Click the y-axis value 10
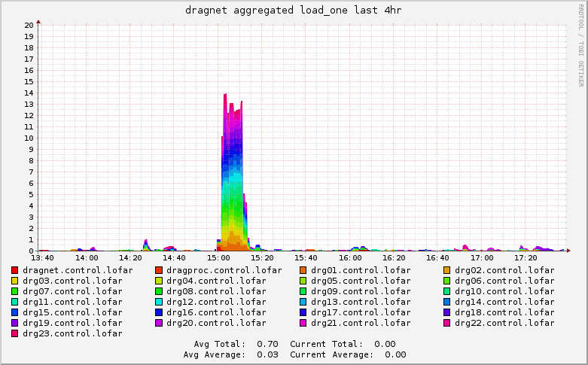 click(x=29, y=138)
